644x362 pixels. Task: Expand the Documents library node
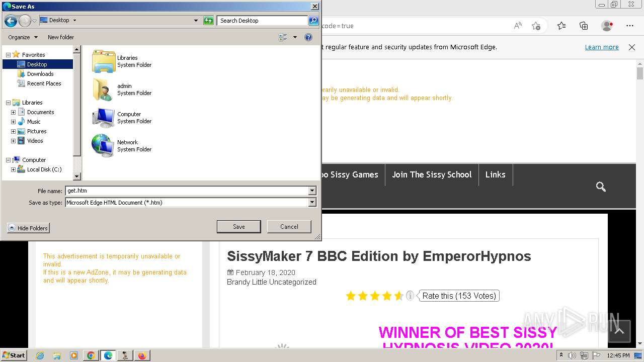(13, 112)
